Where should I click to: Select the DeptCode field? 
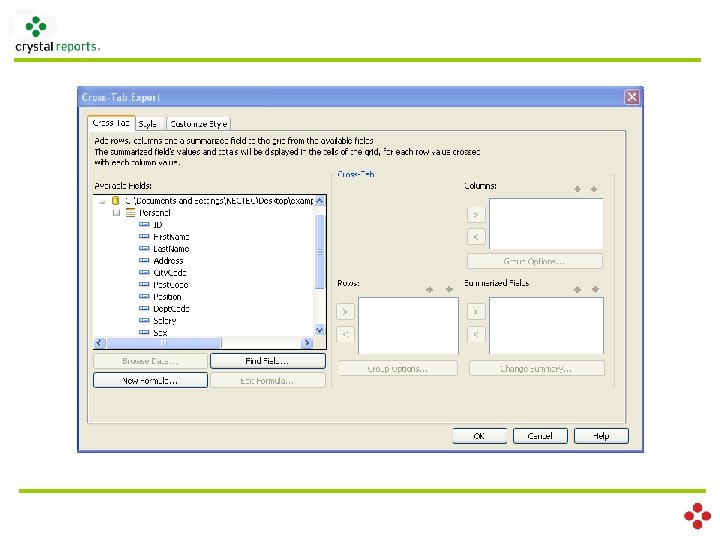coord(171,309)
